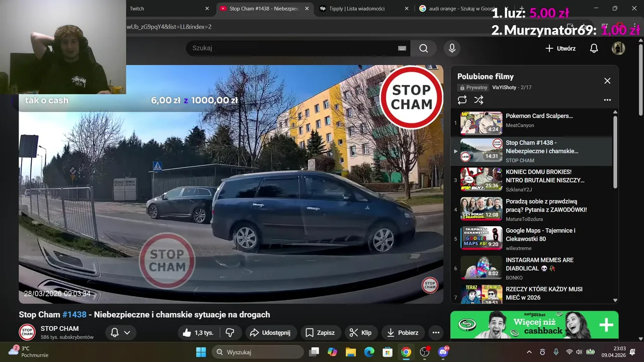
Task: Close the Twitch tab
Action: 207,9
